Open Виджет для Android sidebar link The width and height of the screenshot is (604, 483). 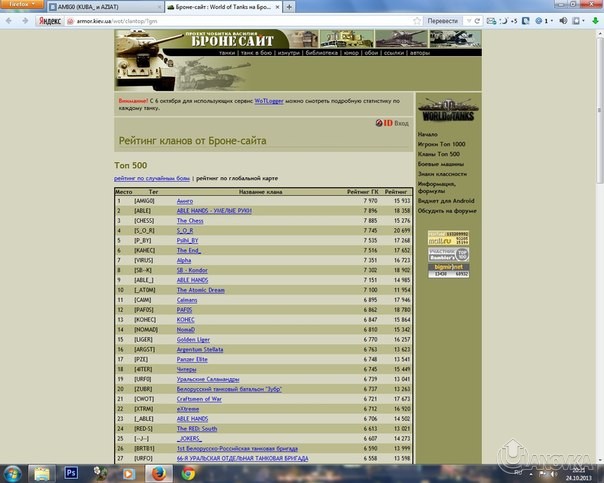click(446, 201)
